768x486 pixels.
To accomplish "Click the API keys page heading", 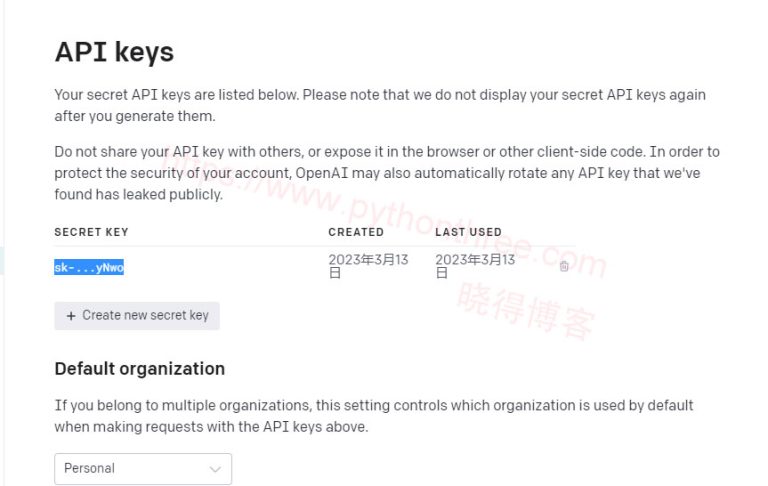I will click(114, 52).
